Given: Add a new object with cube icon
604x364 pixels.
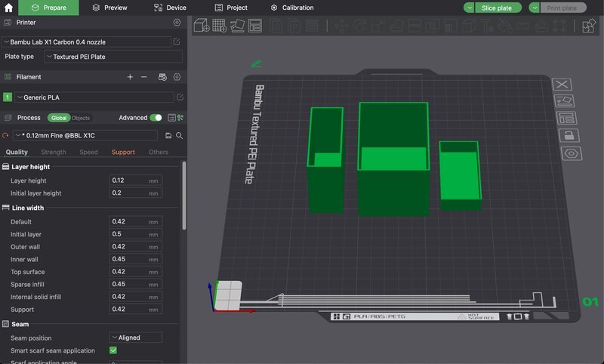Looking at the screenshot, I should click(x=202, y=26).
